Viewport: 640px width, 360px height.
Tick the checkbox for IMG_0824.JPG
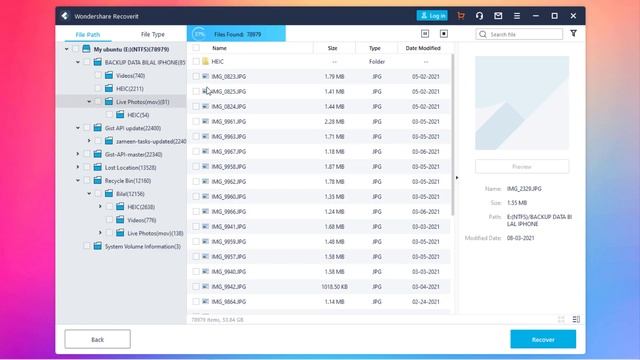click(196, 106)
